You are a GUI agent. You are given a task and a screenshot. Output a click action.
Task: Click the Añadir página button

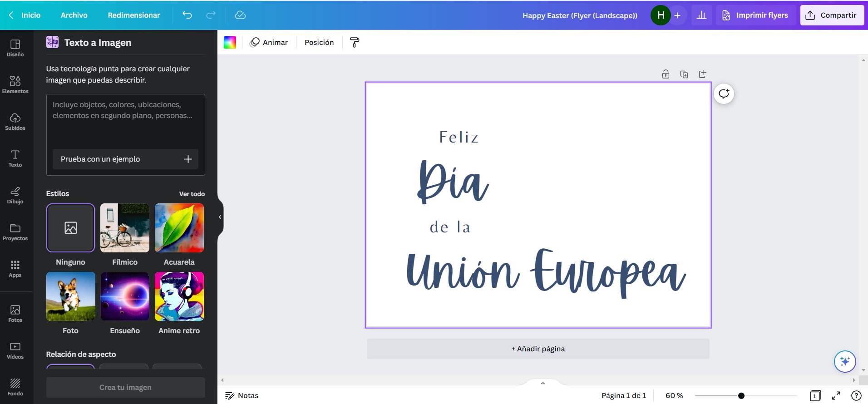click(538, 349)
